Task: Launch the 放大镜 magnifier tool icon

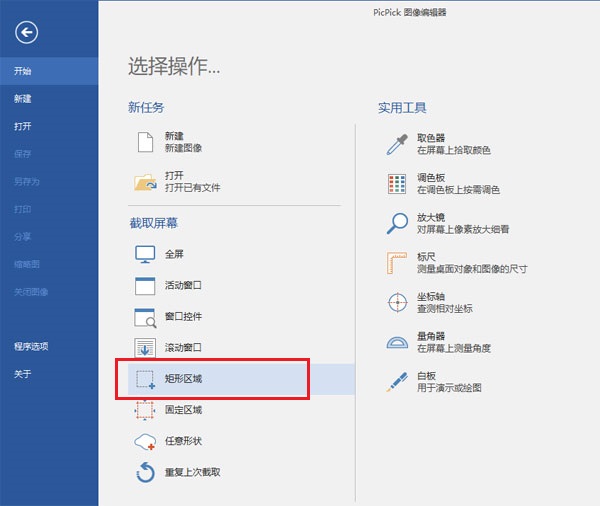Action: pyautogui.click(x=399, y=223)
